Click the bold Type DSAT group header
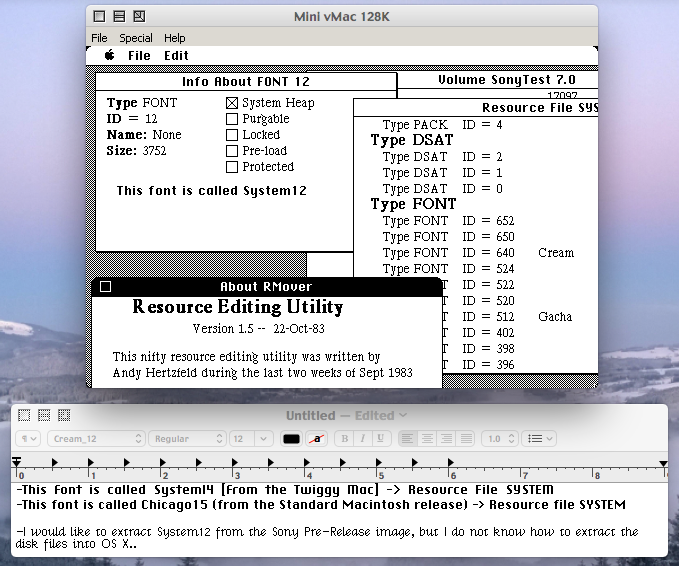679x566 pixels. click(x=412, y=140)
